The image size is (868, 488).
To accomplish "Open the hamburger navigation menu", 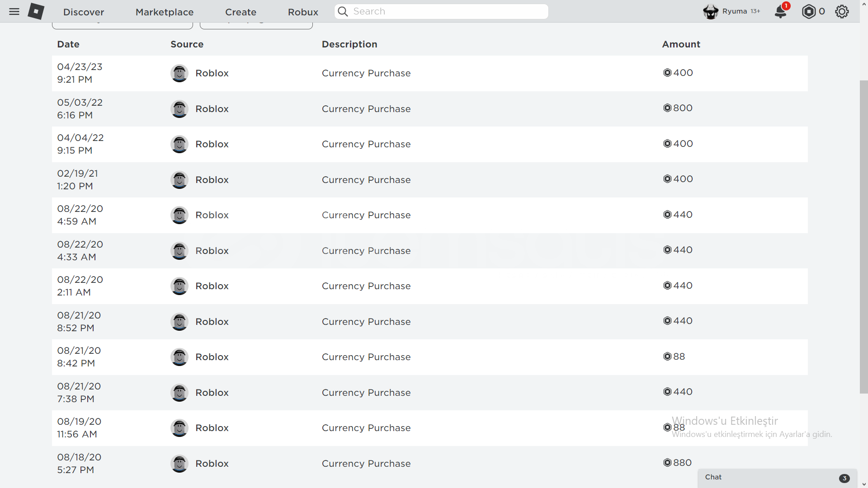I will click(x=14, y=12).
